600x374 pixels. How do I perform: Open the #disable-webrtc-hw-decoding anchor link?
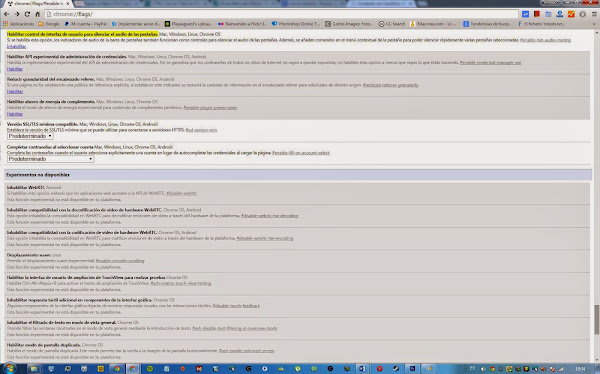click(269, 216)
